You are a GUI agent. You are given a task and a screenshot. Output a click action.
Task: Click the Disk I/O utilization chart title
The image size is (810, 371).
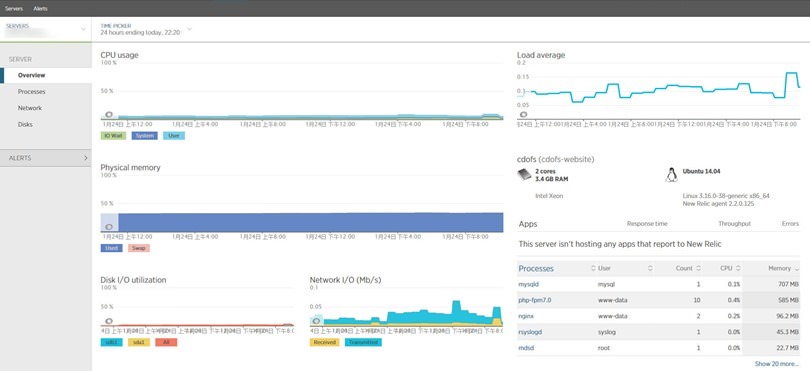(133, 280)
